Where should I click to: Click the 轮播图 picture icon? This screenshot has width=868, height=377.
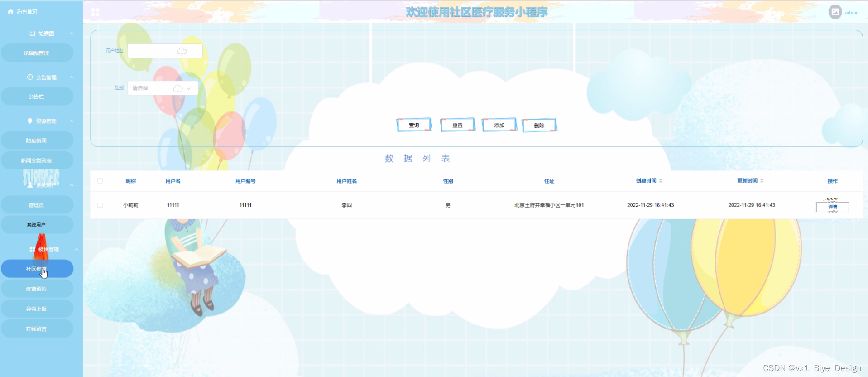pyautogui.click(x=32, y=34)
